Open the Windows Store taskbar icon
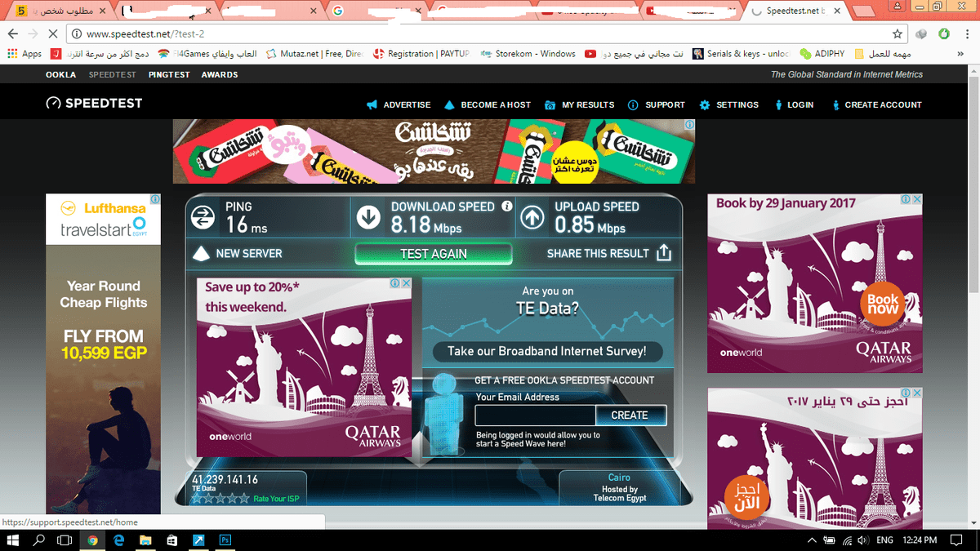Viewport: 980px width, 551px height. pyautogui.click(x=172, y=540)
